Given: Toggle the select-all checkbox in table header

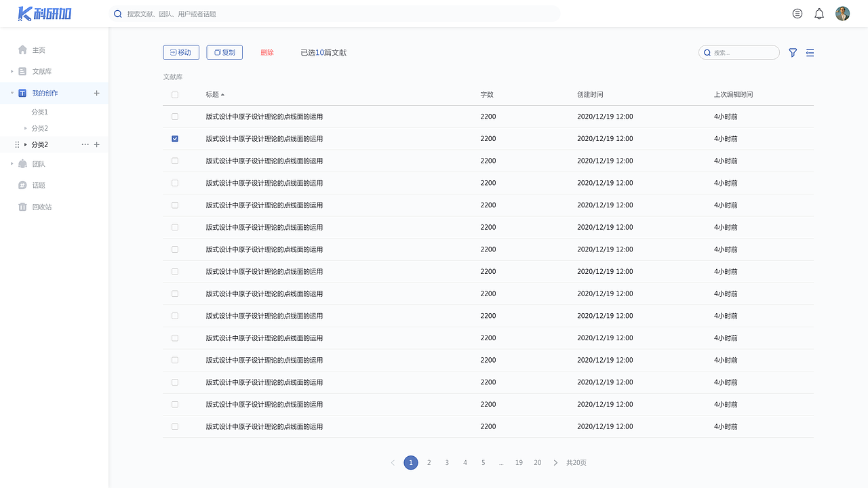Looking at the screenshot, I should point(175,95).
